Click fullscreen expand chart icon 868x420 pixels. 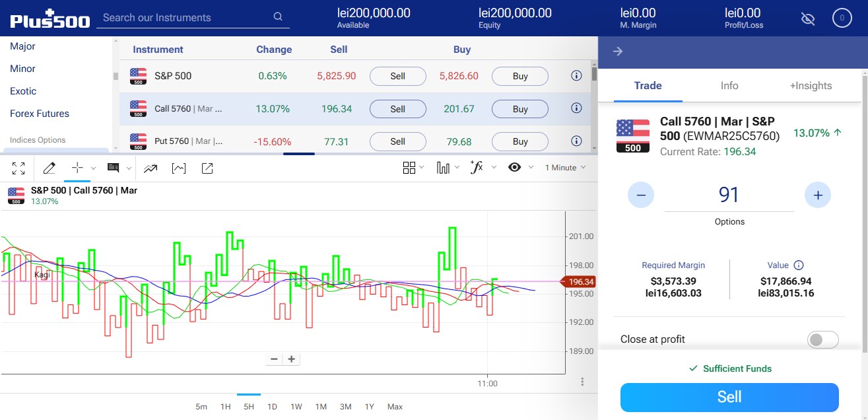tap(18, 168)
